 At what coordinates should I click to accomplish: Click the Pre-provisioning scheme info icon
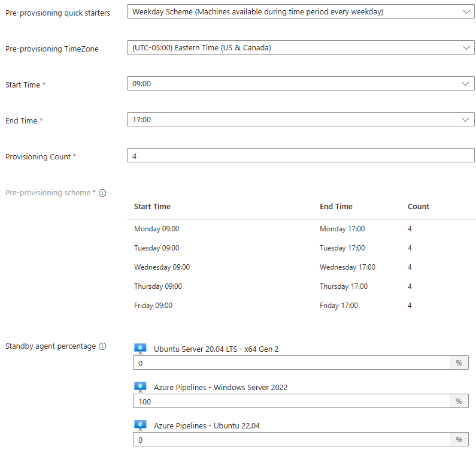coord(102,193)
